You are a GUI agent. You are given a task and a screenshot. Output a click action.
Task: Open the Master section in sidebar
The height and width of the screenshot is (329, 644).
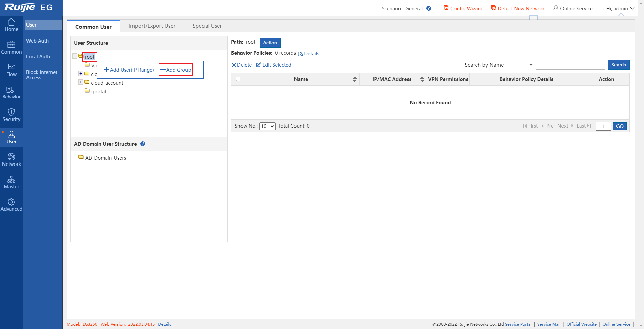tap(11, 182)
